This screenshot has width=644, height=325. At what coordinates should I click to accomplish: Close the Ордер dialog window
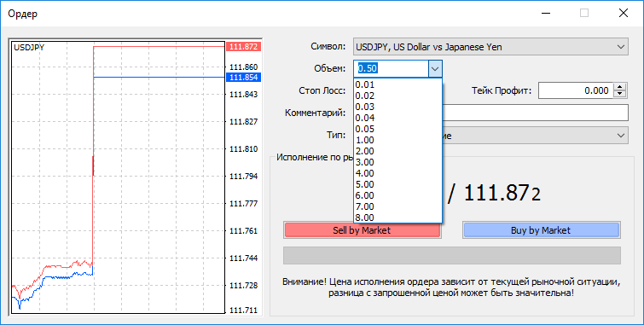click(x=623, y=13)
